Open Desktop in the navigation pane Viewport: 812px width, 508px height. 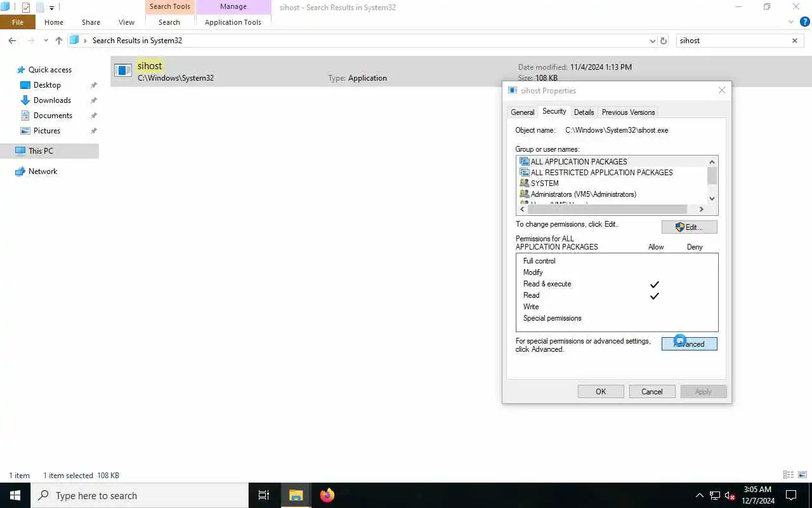click(47, 85)
